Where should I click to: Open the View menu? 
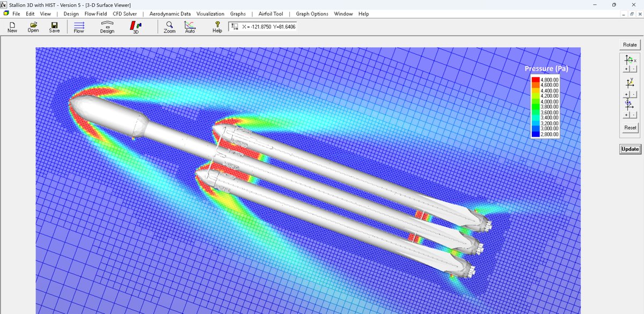[x=46, y=13]
